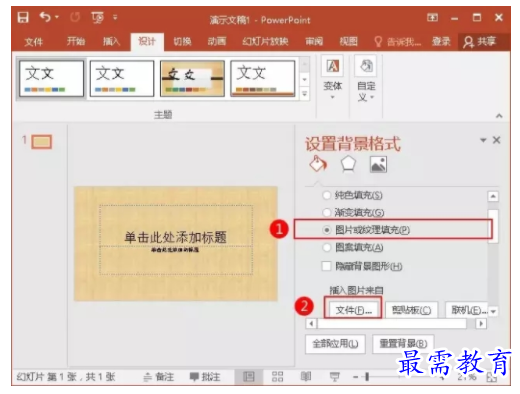
Task: Click the 共享 share button
Action: pyautogui.click(x=480, y=42)
